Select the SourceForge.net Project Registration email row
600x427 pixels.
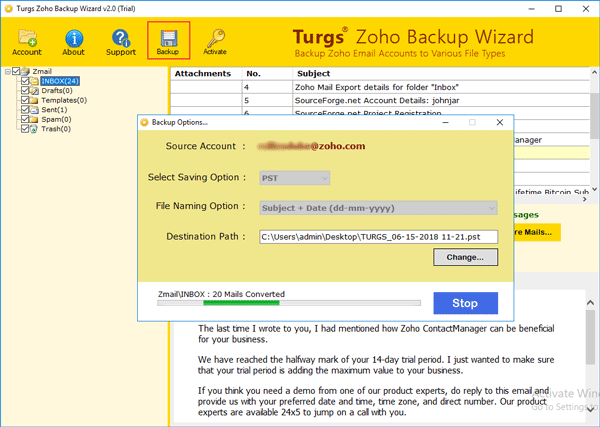pos(380,111)
